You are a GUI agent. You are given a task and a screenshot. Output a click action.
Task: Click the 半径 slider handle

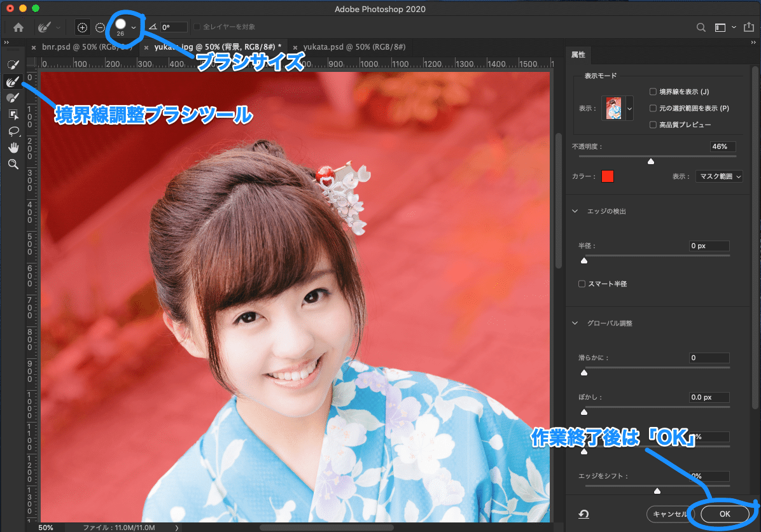point(584,261)
